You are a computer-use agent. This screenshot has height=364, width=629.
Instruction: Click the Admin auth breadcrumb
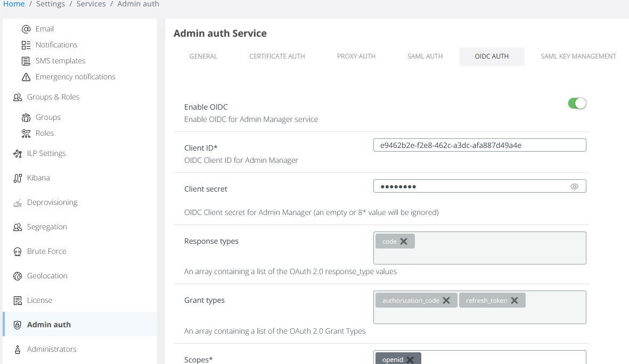138,4
